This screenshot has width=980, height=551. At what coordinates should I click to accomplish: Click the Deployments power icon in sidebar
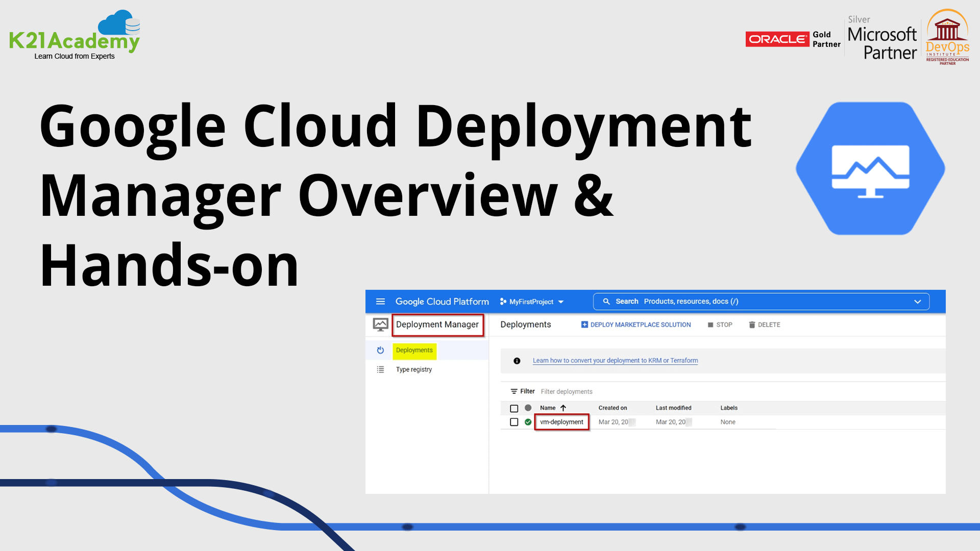[x=380, y=350]
